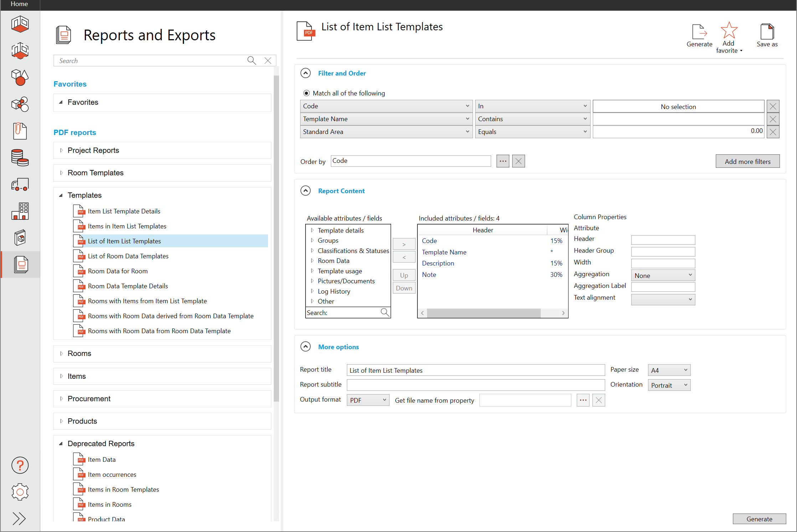The width and height of the screenshot is (797, 532).
Task: Open the Aggregation None dropdown
Action: coord(663,275)
